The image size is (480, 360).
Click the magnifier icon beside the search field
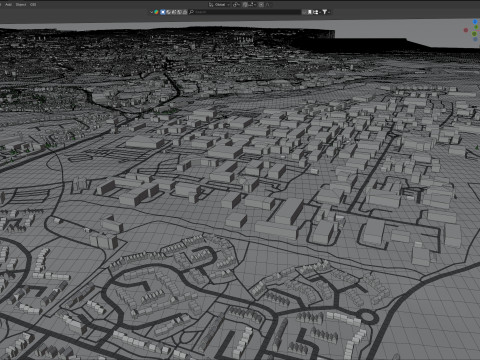191,12
